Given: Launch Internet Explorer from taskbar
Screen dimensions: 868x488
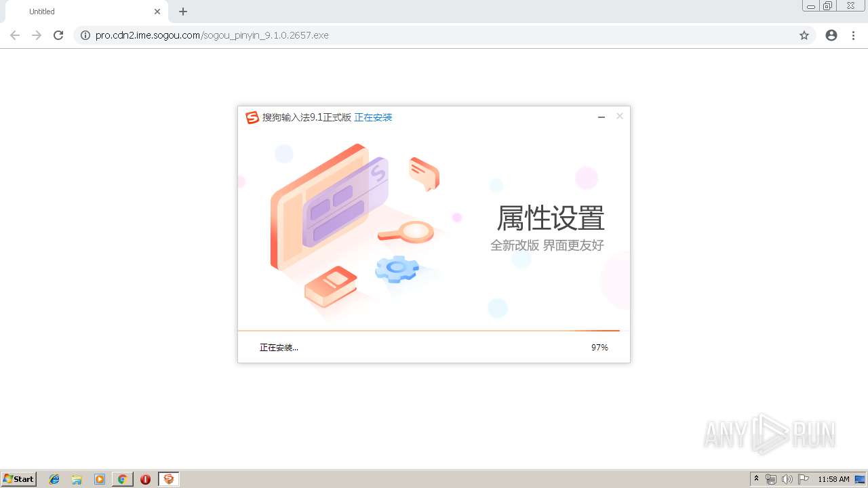Looking at the screenshot, I should (54, 479).
